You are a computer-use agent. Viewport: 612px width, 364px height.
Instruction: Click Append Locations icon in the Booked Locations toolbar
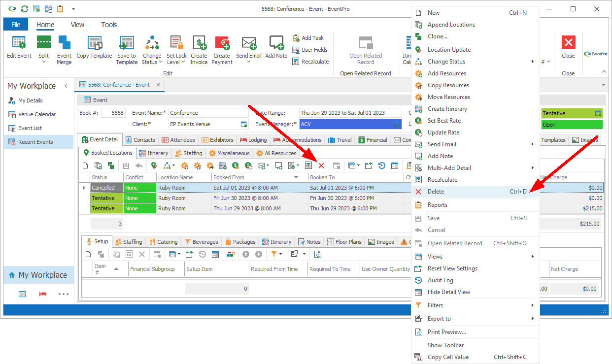(98, 165)
